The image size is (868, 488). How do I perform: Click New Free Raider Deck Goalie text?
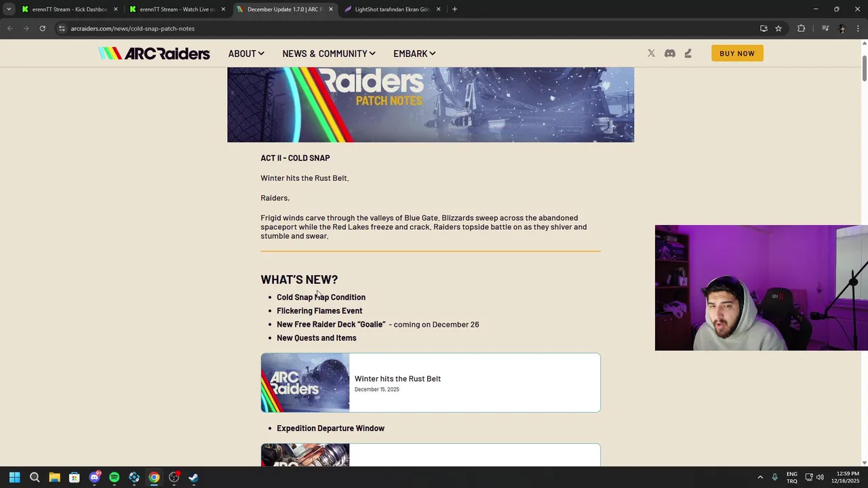(331, 324)
